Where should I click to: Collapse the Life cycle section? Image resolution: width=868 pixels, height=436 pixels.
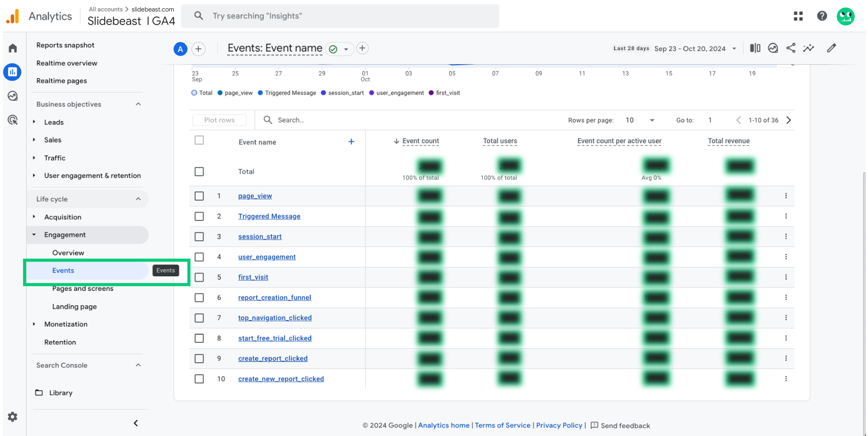click(x=138, y=199)
